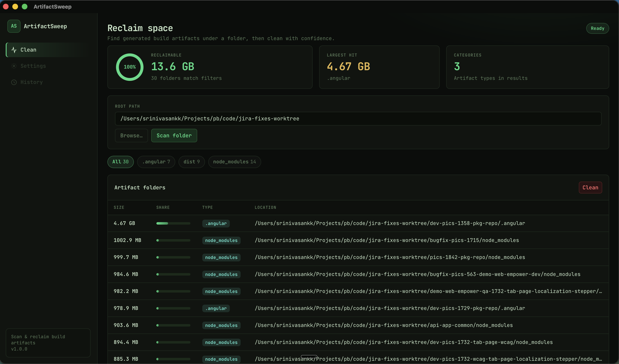Viewport: 619px width, 364px height.
Task: Click node_modules tag in 999.7 MB row
Action: pos(221,257)
